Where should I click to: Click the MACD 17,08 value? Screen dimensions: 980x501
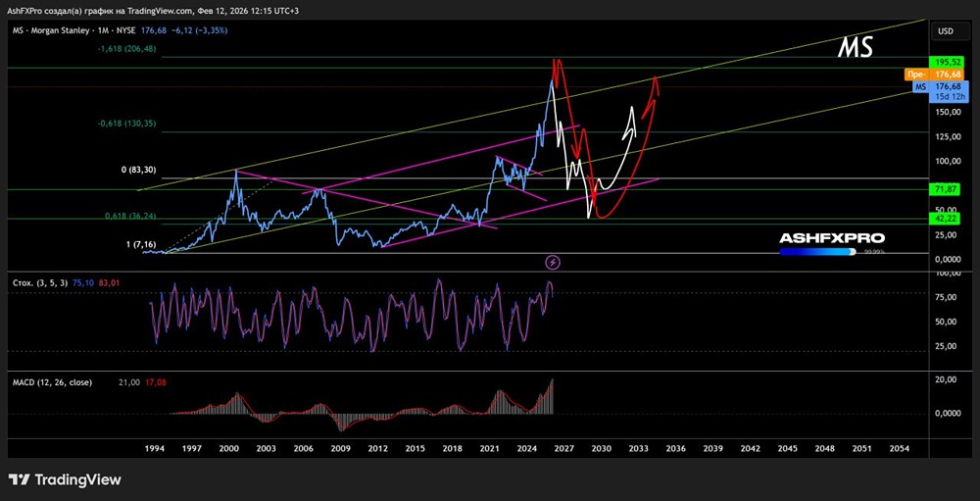156,382
